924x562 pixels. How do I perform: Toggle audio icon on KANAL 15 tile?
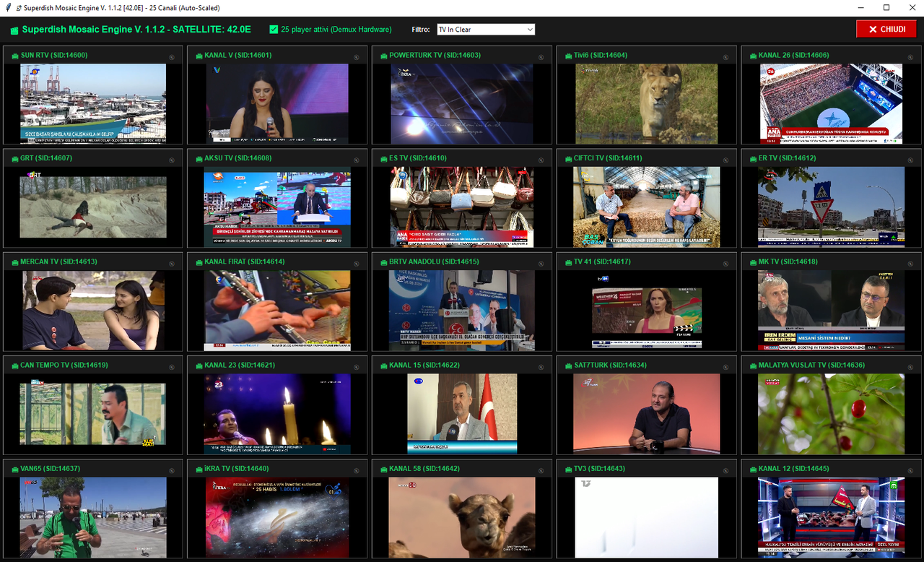click(x=541, y=367)
